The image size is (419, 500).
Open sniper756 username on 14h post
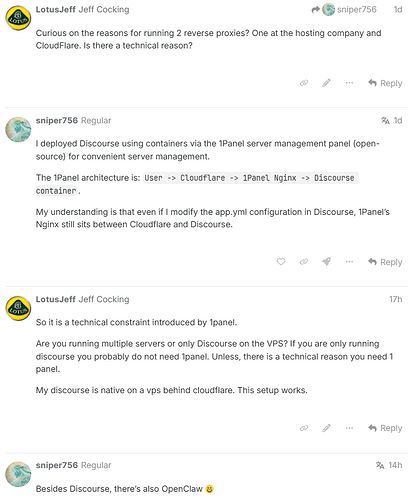point(57,465)
